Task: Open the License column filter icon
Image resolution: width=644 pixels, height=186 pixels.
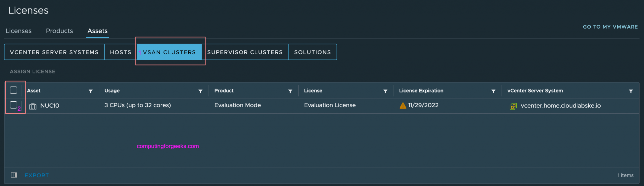Action: click(385, 91)
